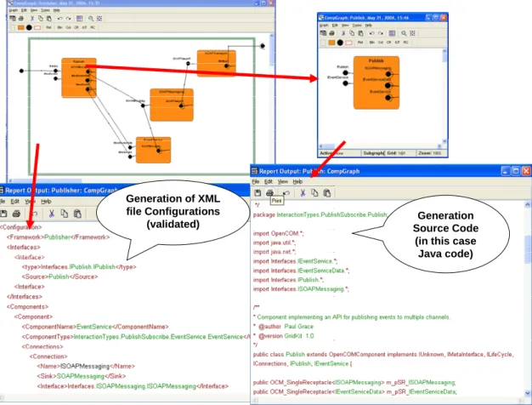Click Paste icon in Publish Report Output
The width and height of the screenshot is (532, 405).
(326, 193)
